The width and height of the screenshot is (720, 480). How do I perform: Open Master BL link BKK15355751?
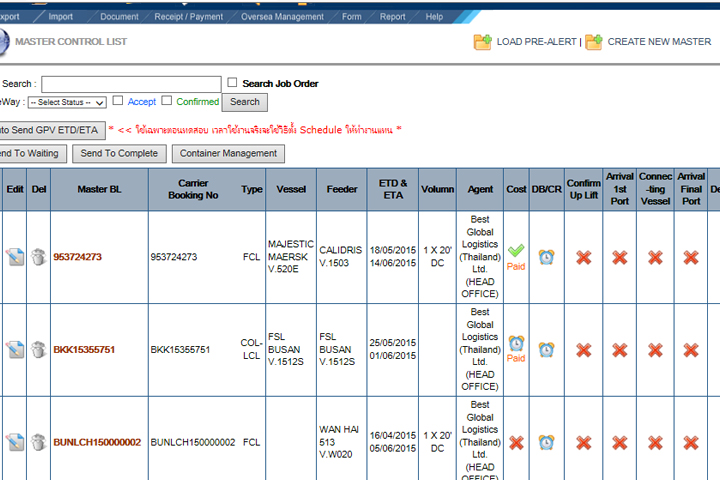click(x=84, y=350)
